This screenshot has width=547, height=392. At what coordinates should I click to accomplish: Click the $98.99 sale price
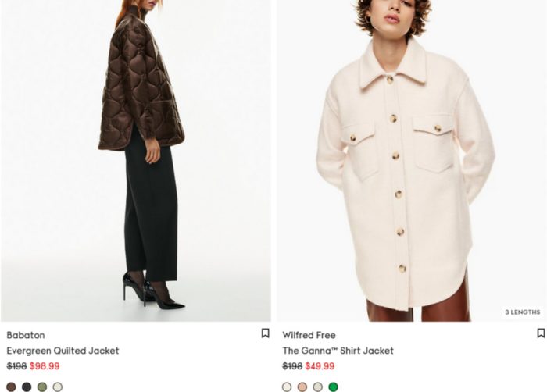pos(45,366)
